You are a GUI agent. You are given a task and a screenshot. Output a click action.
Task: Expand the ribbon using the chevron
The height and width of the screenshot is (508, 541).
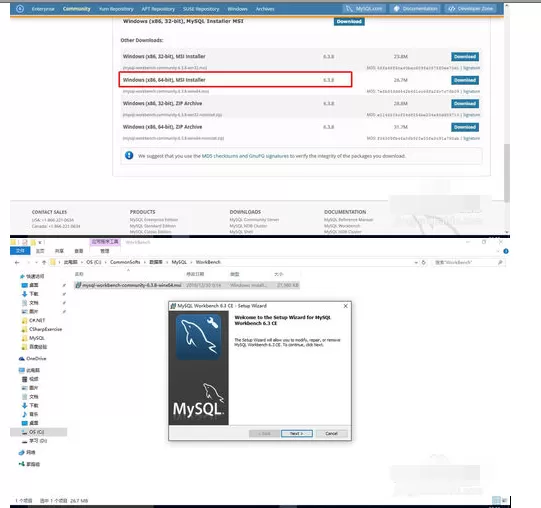point(497,251)
